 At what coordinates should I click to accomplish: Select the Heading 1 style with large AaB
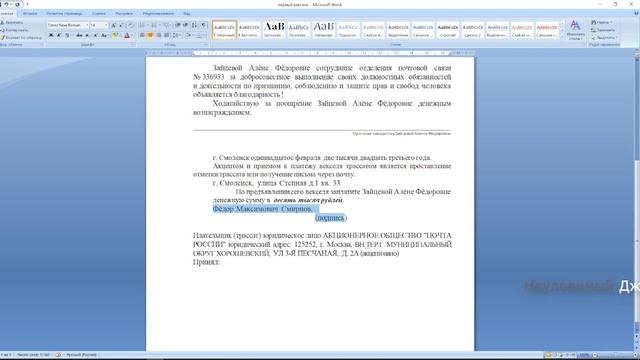(274, 30)
